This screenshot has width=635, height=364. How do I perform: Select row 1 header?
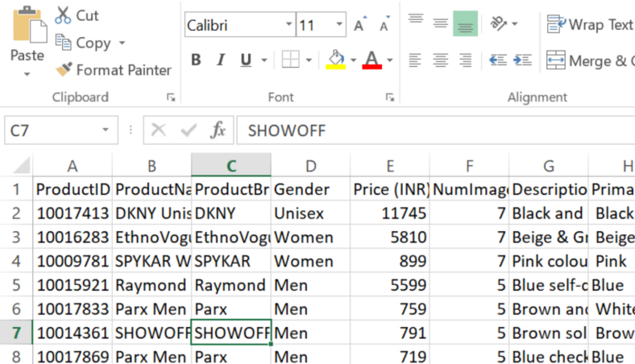pos(16,189)
